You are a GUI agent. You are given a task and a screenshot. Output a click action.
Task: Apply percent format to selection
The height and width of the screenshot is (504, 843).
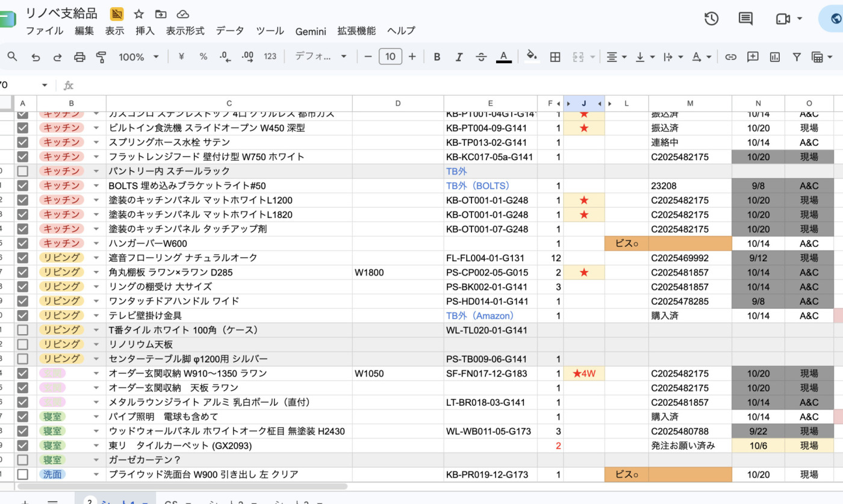point(204,57)
